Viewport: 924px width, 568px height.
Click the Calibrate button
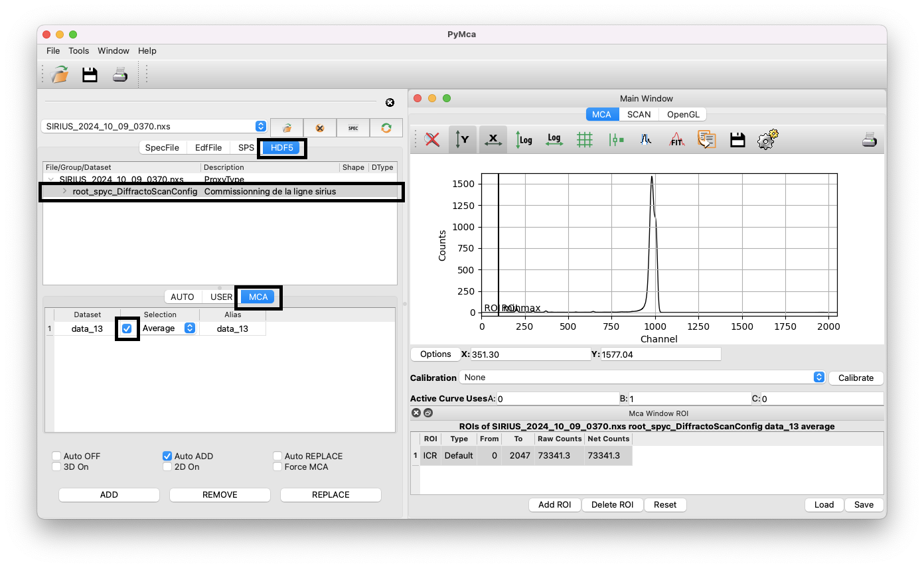[x=856, y=378]
